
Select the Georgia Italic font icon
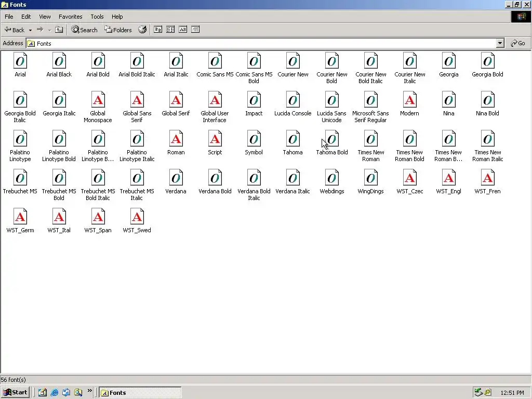59,100
